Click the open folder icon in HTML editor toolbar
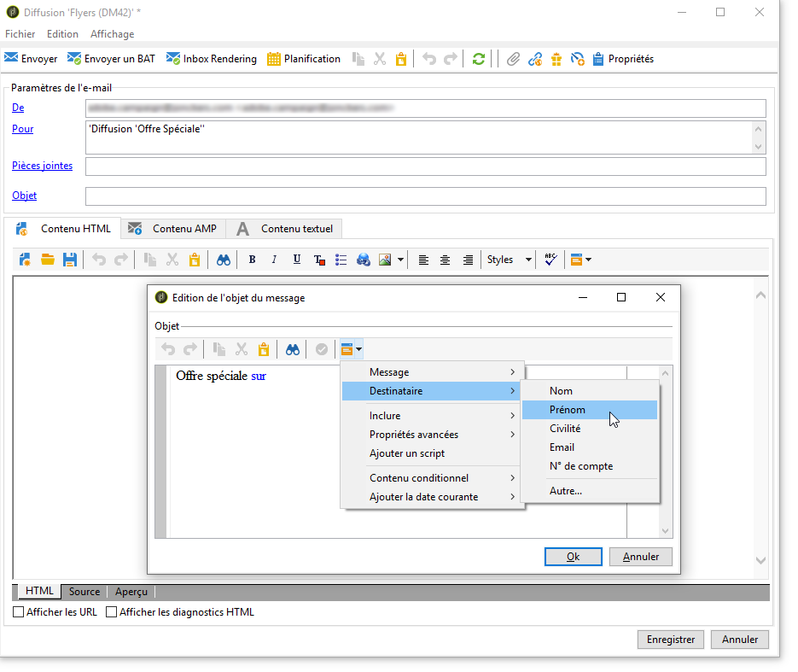Screen dimensions: 798x672 click(48, 260)
